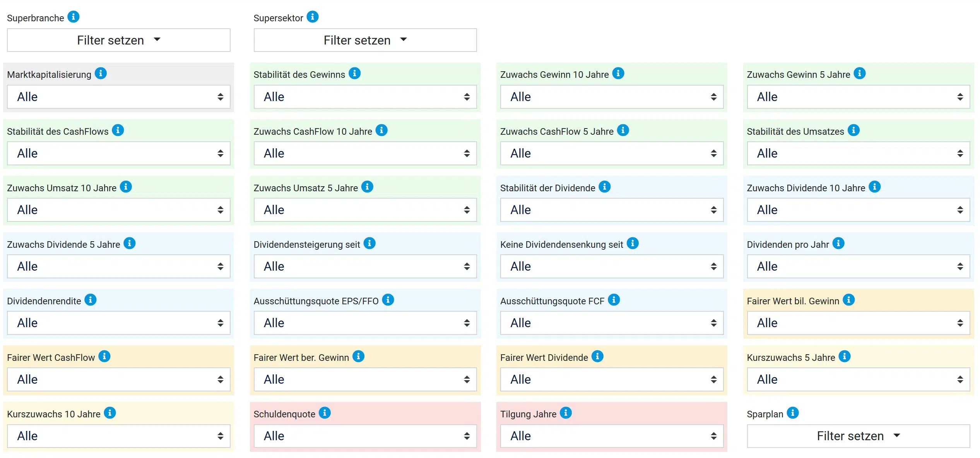
Task: Show info for Sparplan
Action: [x=793, y=413]
